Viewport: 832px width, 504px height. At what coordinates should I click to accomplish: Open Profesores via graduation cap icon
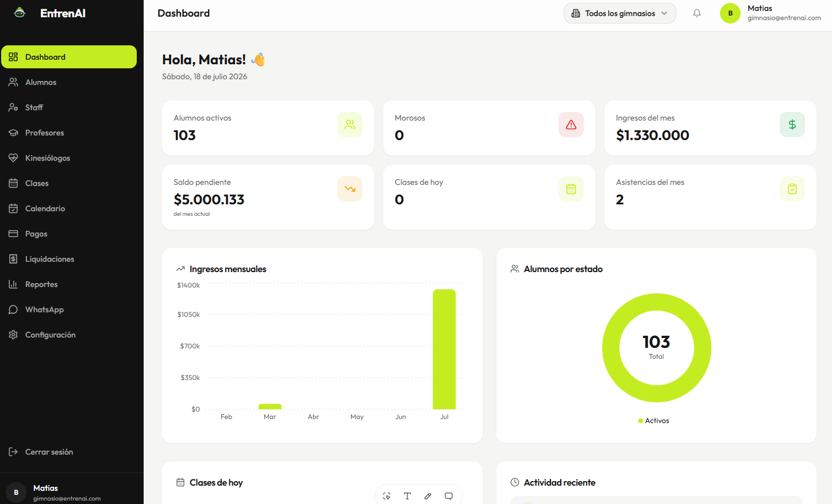click(x=13, y=133)
